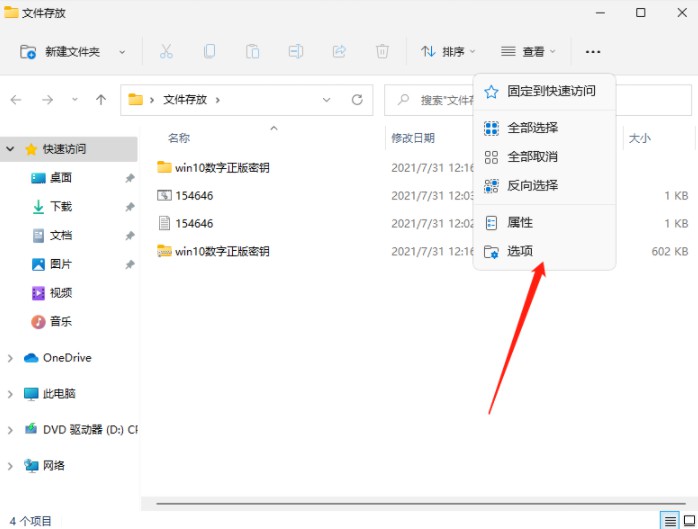Expand the OneDrive tree node
Viewport: 698px width, 529px height.
click(10, 358)
